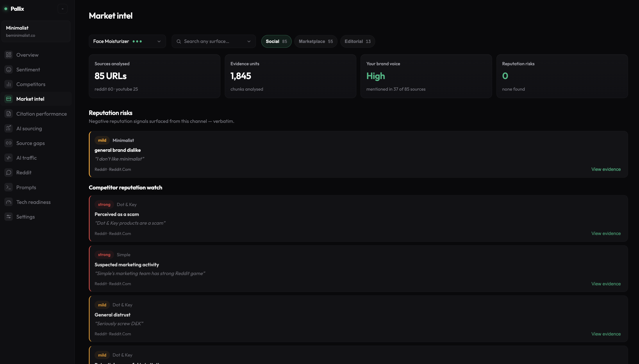Collapse the sidebar with the dash button
639x364 pixels.
[x=62, y=9]
